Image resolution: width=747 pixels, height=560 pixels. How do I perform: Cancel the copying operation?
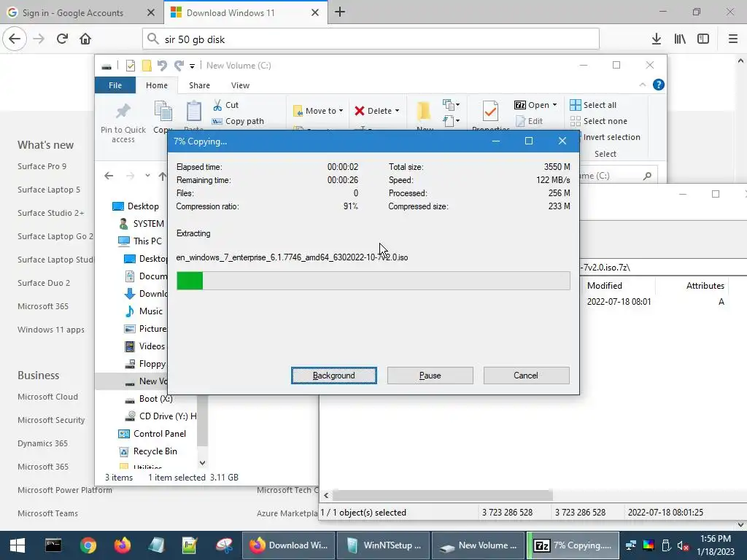tap(526, 376)
